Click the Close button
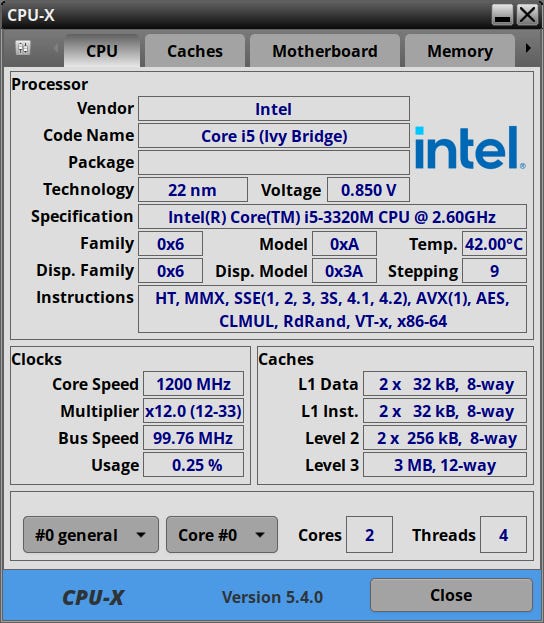 (x=451, y=595)
